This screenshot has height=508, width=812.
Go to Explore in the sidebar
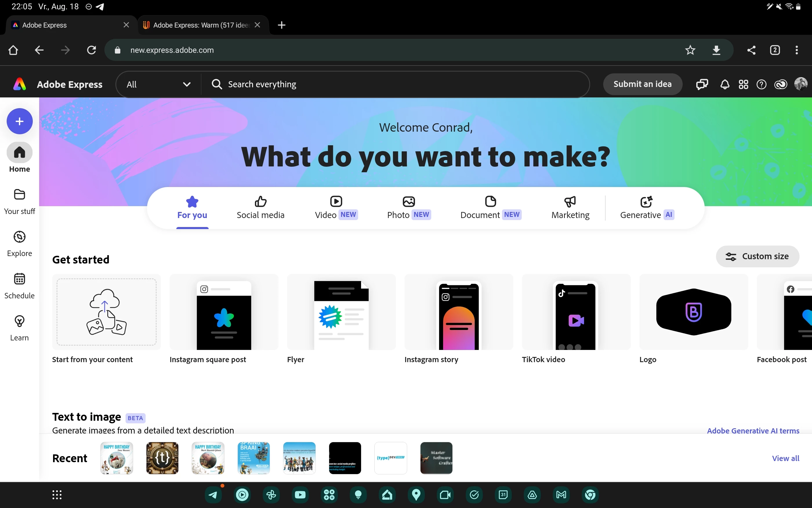click(x=19, y=244)
